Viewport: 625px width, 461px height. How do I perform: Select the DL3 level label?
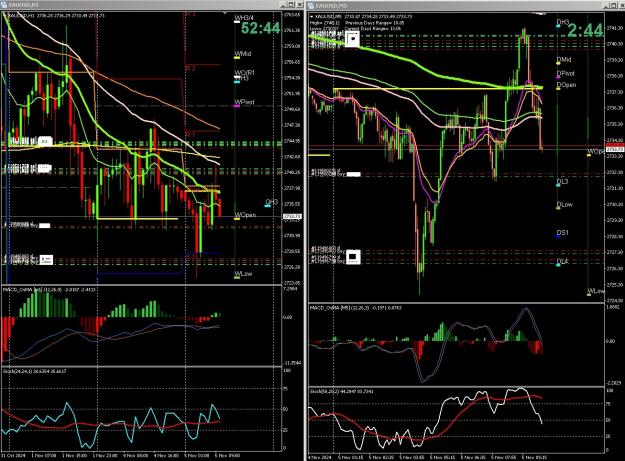click(x=562, y=182)
